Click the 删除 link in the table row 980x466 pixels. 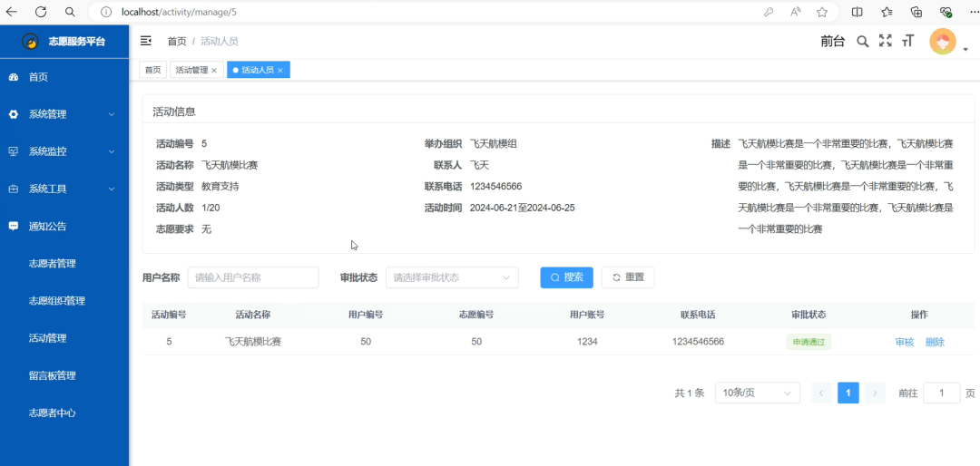pos(935,343)
